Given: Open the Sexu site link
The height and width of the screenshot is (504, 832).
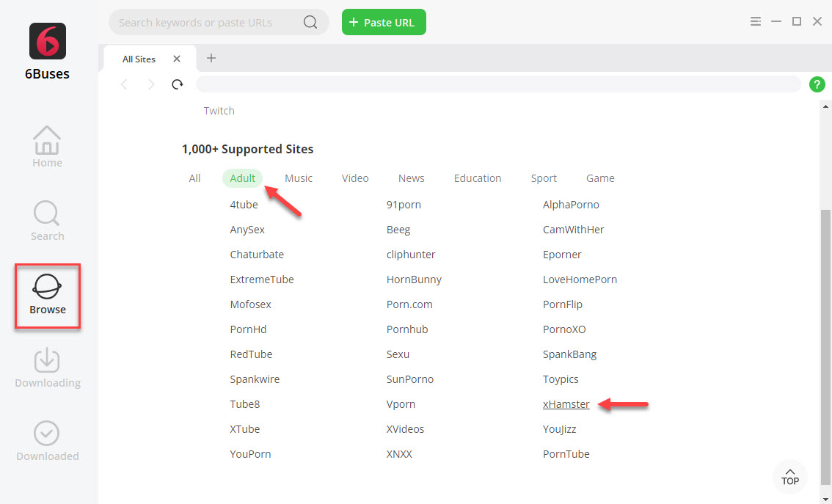Looking at the screenshot, I should [x=398, y=354].
